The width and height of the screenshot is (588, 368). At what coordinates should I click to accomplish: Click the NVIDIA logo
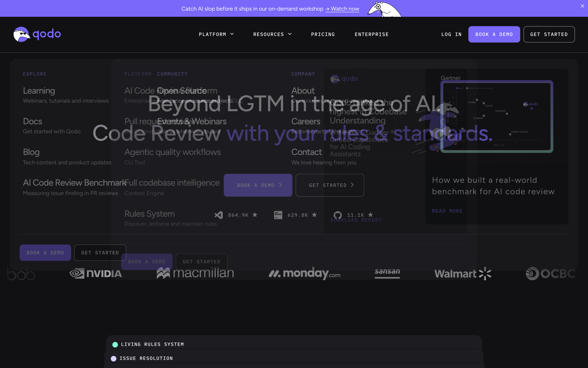coord(96,274)
